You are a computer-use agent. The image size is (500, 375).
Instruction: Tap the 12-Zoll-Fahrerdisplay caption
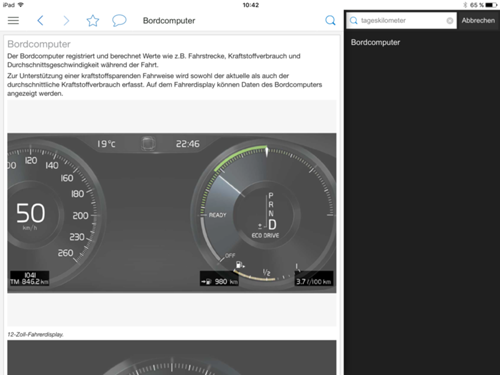(x=35, y=334)
